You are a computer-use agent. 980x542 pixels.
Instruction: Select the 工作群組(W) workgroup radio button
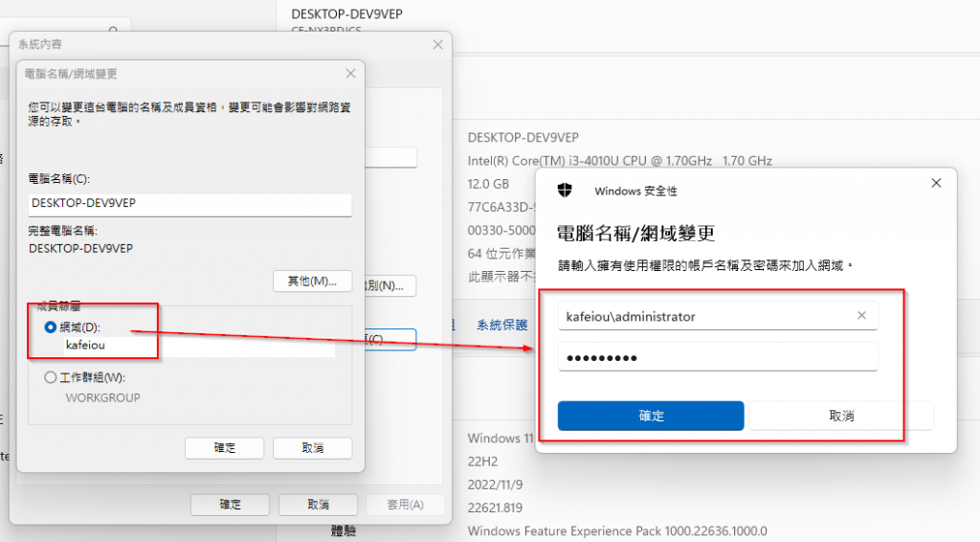point(51,377)
